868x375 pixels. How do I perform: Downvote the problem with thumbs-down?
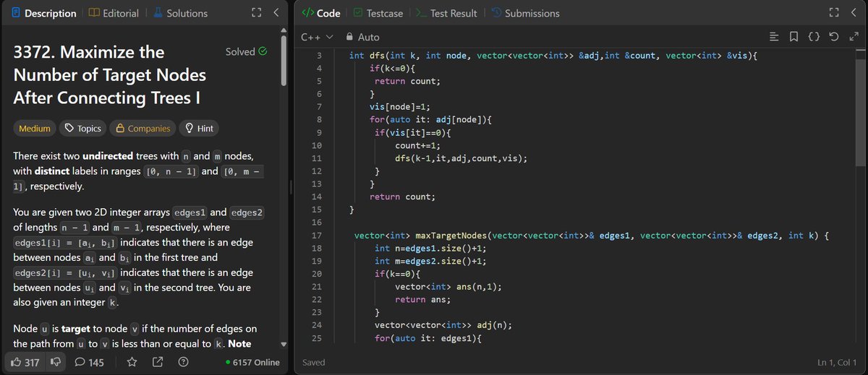pyautogui.click(x=55, y=362)
